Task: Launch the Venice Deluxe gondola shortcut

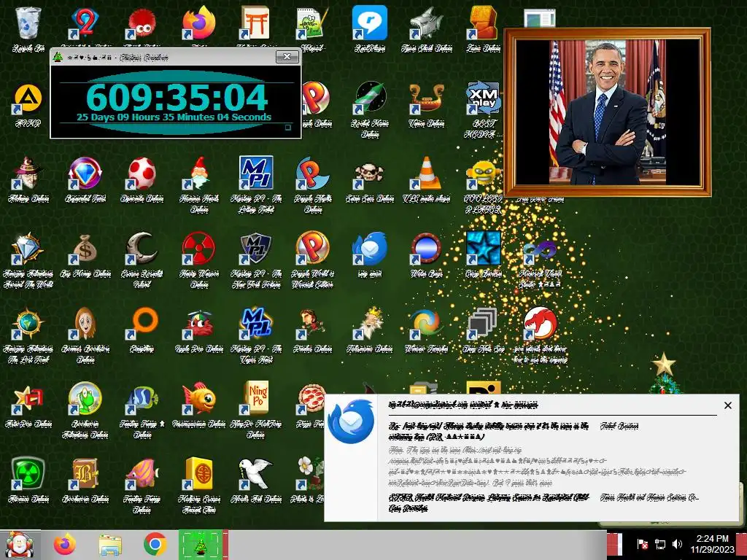Action: point(426,98)
